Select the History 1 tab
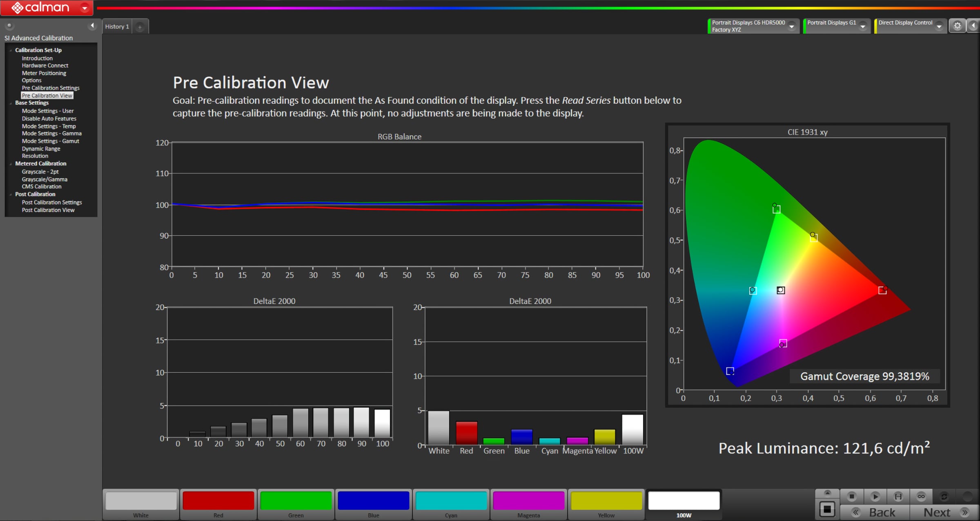Image resolution: width=980 pixels, height=521 pixels. click(117, 27)
